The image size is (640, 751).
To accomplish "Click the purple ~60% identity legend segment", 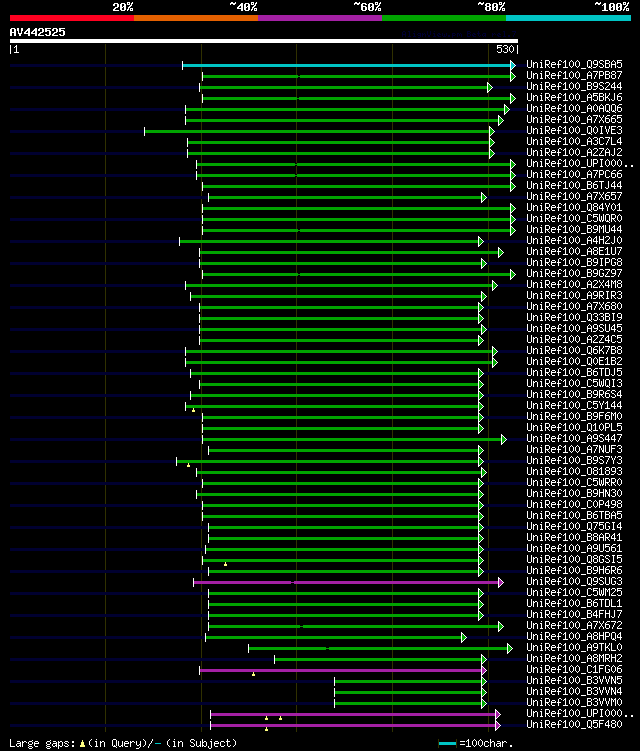I will [x=320, y=18].
